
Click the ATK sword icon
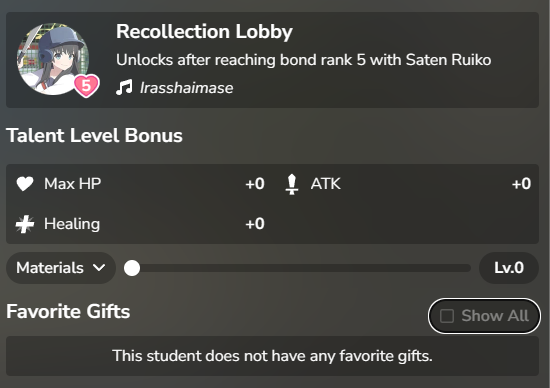click(x=291, y=184)
